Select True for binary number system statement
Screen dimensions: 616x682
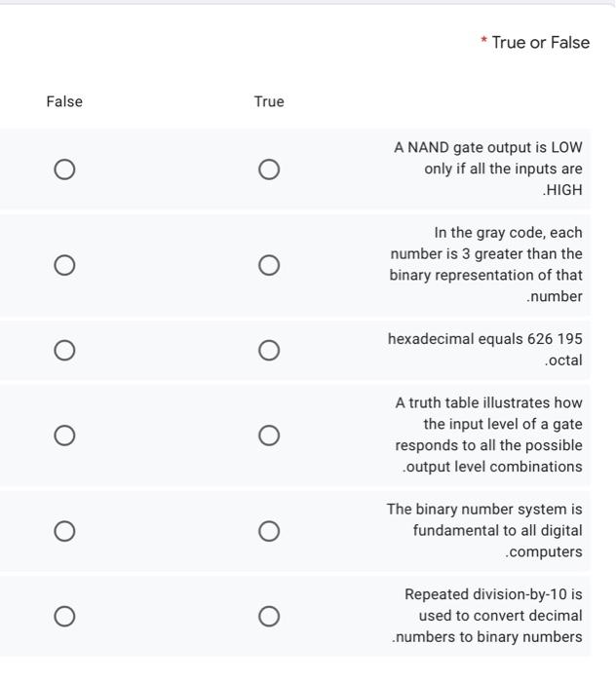click(x=269, y=531)
